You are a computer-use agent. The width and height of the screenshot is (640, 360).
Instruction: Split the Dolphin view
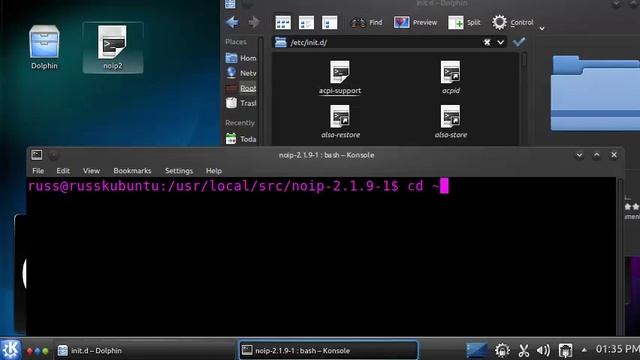click(x=464, y=22)
